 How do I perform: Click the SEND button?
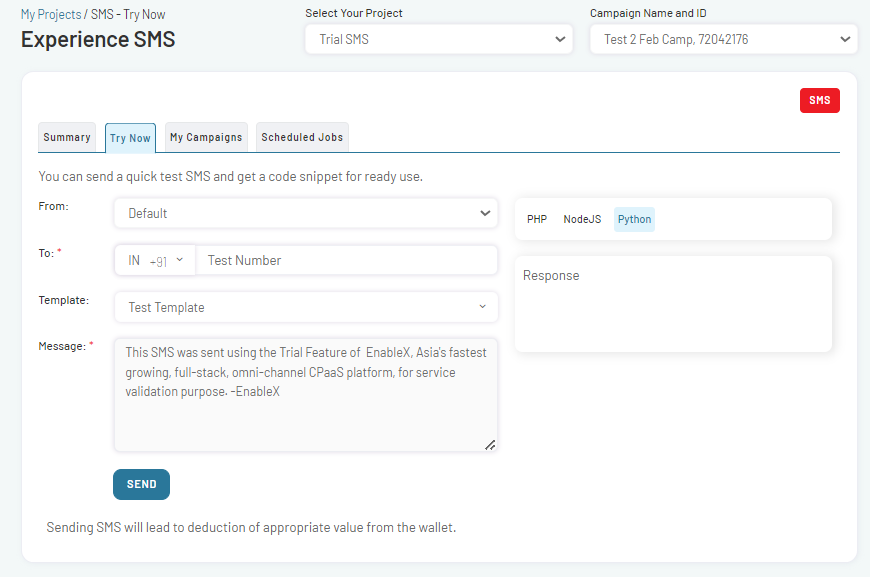(141, 483)
